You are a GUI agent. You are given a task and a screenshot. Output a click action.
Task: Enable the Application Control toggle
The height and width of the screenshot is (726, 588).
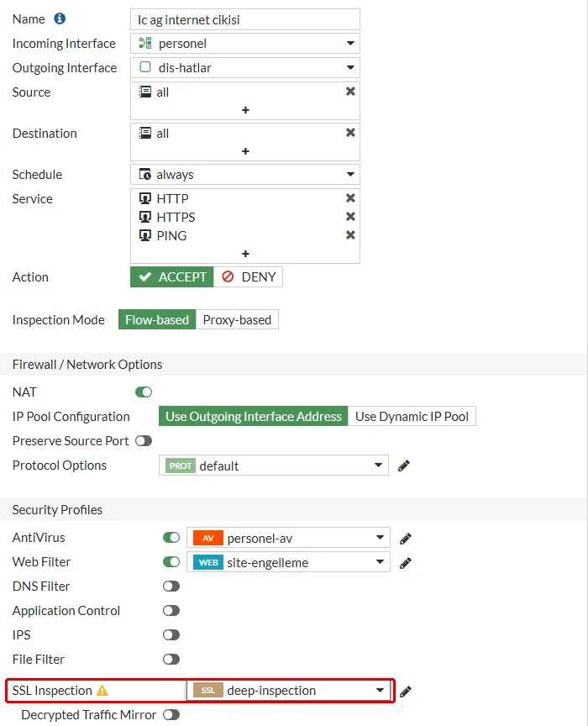[x=171, y=610]
